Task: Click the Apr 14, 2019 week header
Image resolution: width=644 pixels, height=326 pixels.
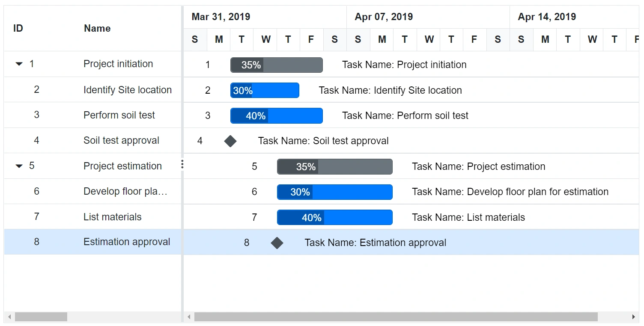Action: [574, 17]
